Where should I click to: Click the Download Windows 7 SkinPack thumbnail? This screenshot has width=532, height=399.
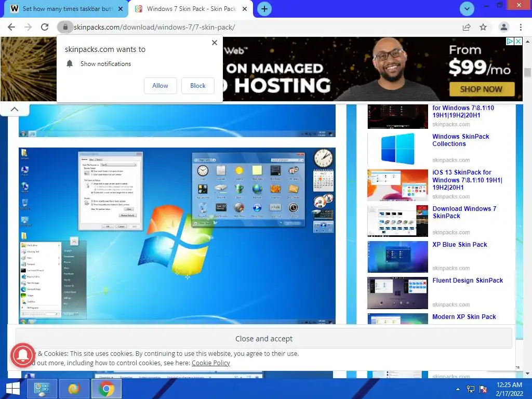click(x=397, y=221)
